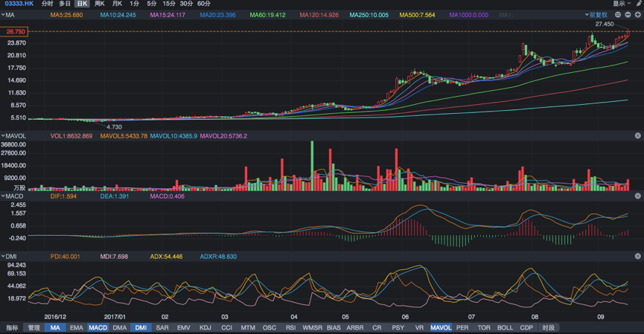
Task: Close the MAVOL volume panel
Action: click(638, 136)
